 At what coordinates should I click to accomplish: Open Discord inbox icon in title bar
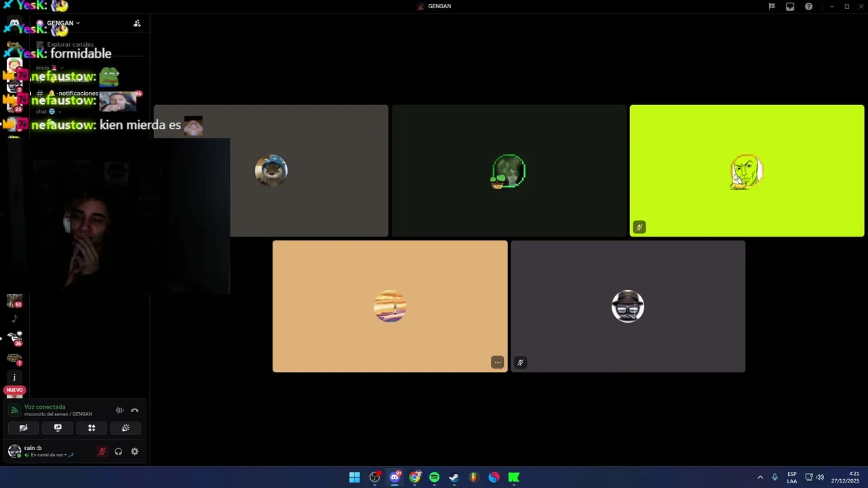tap(790, 6)
